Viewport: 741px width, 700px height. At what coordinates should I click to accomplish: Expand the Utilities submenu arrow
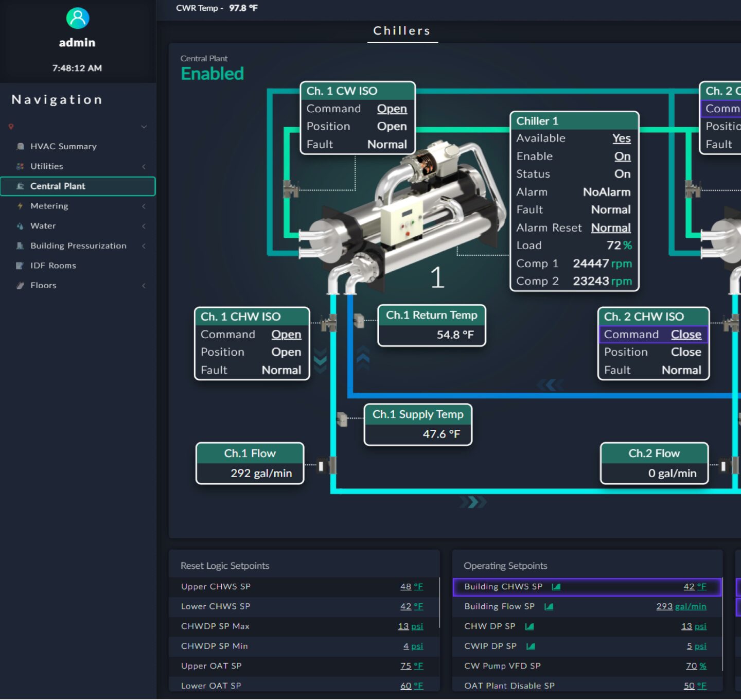pos(144,166)
